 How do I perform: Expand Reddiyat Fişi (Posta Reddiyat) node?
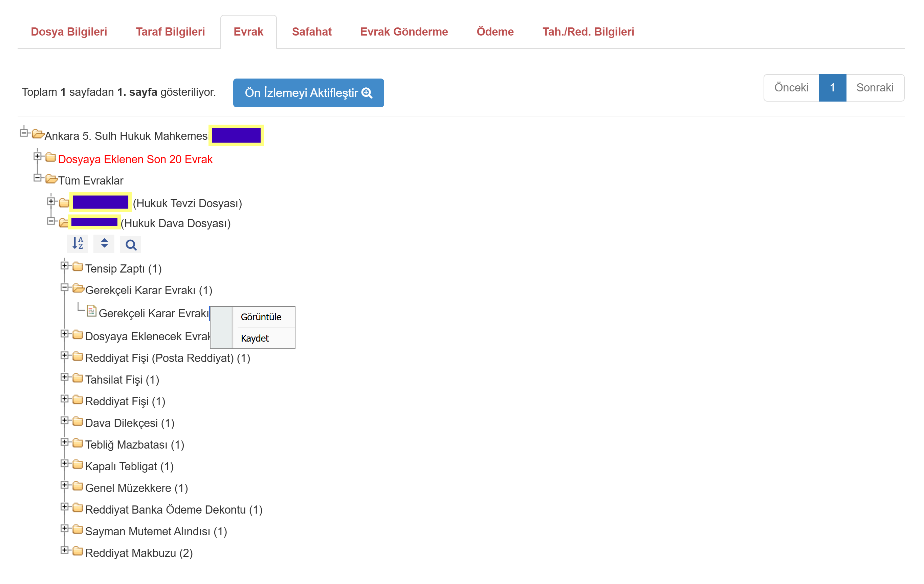pyautogui.click(x=64, y=356)
